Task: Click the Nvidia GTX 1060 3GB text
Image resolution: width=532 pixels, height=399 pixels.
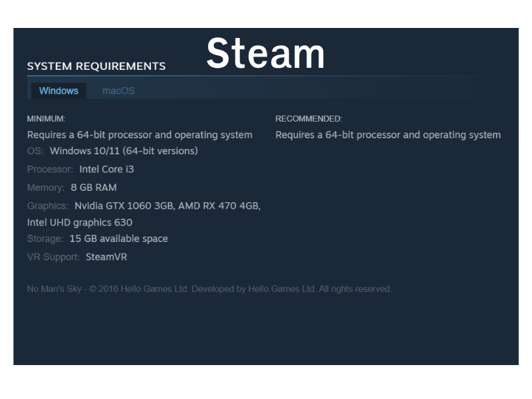Action: (124, 206)
